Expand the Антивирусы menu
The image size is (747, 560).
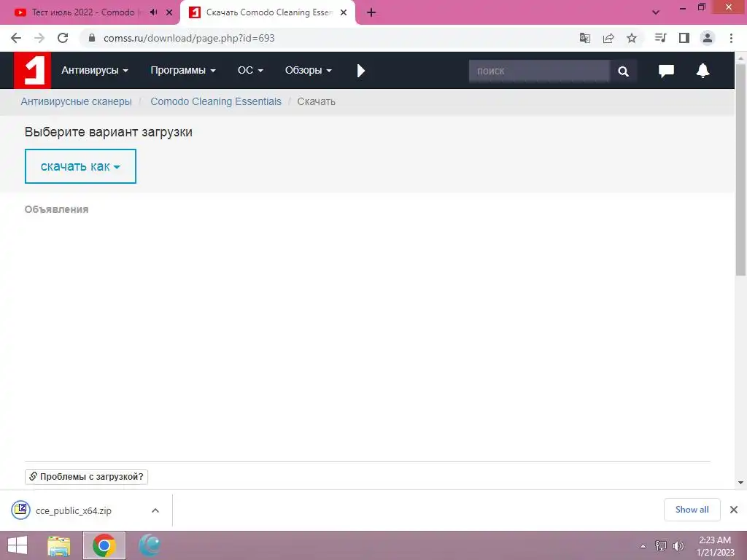coord(94,71)
